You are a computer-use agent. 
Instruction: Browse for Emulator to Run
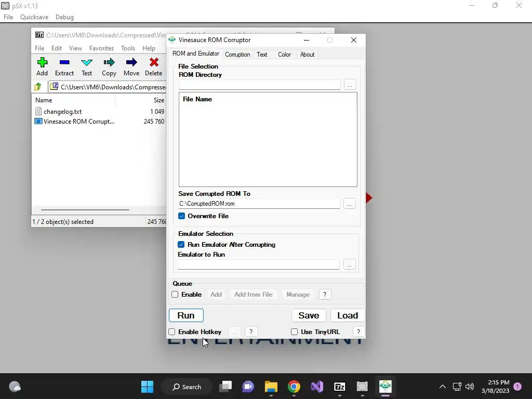350,264
